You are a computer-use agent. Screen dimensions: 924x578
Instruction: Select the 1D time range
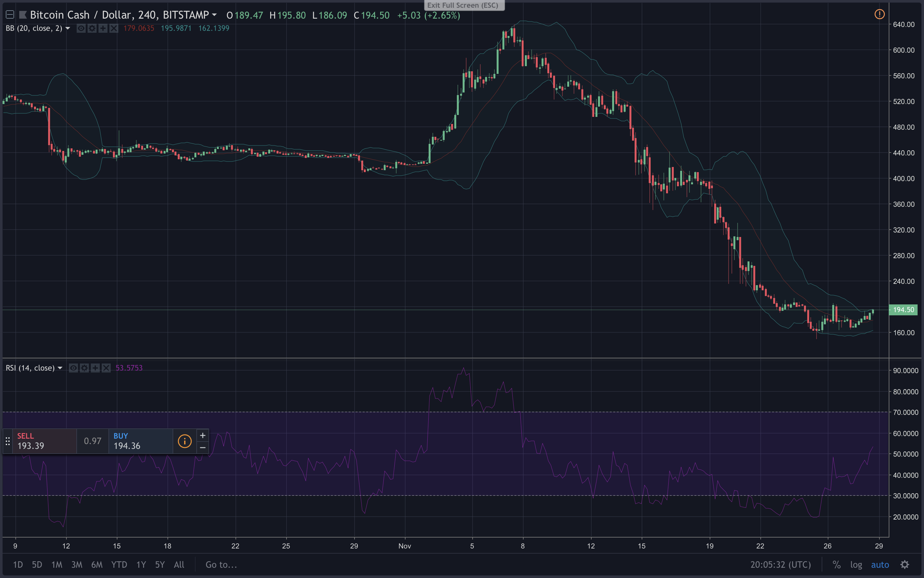(18, 565)
